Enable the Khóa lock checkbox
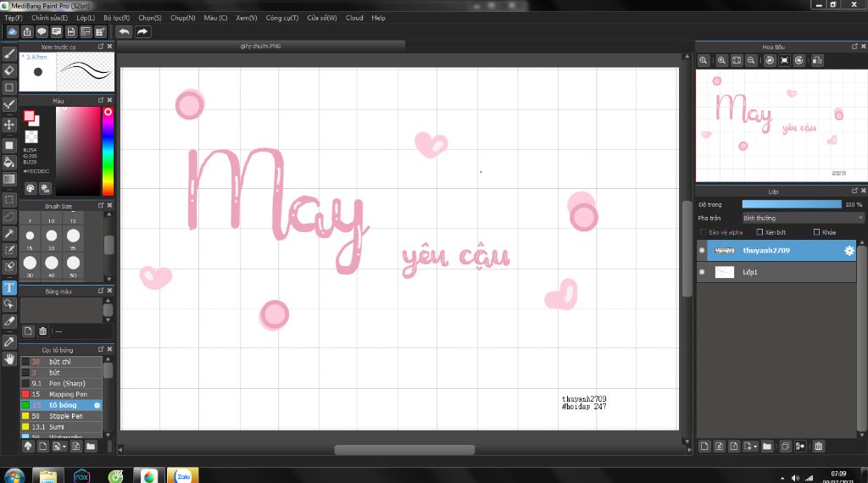 coord(816,232)
